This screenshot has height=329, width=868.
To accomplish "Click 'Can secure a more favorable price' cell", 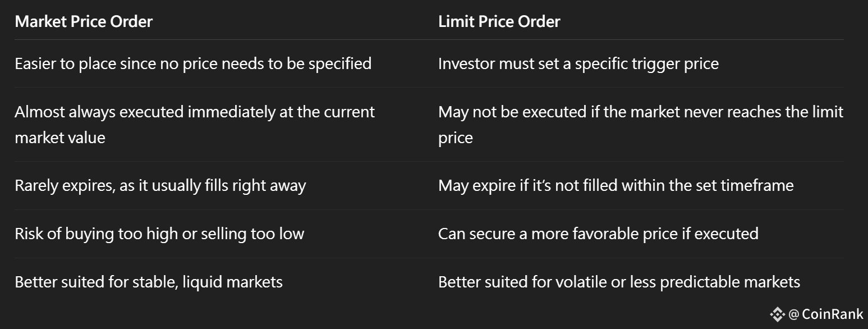I will point(598,234).
